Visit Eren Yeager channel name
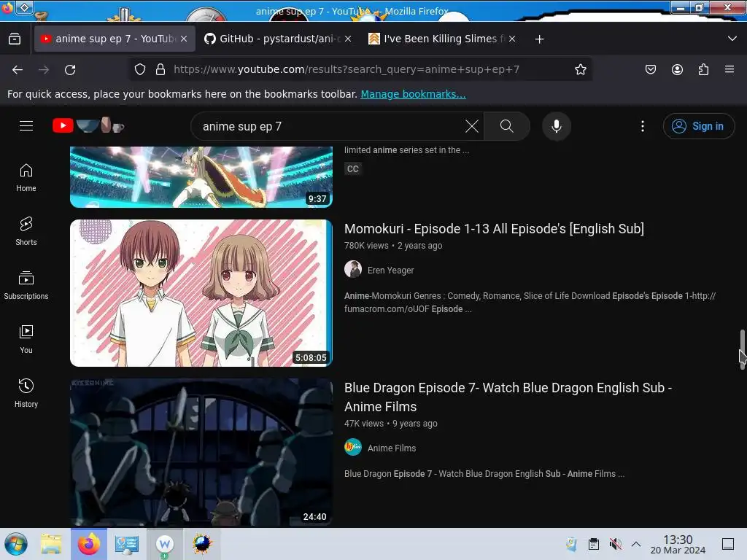This screenshot has width=747, height=560. (x=391, y=270)
